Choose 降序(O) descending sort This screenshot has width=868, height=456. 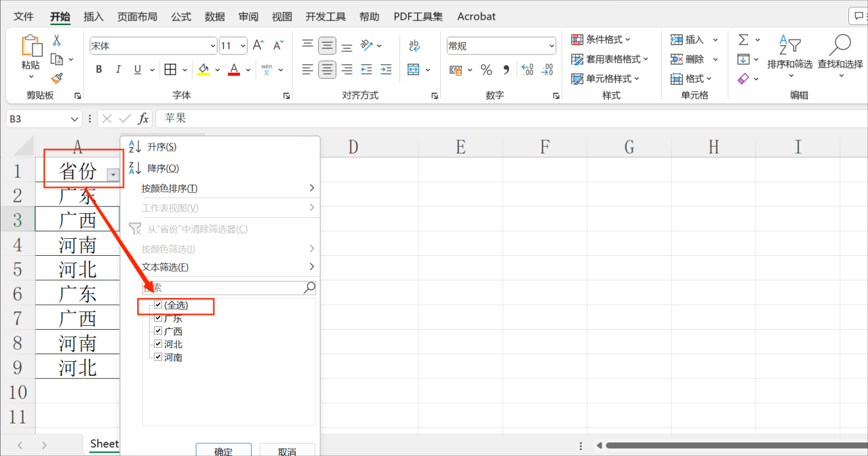click(220, 168)
